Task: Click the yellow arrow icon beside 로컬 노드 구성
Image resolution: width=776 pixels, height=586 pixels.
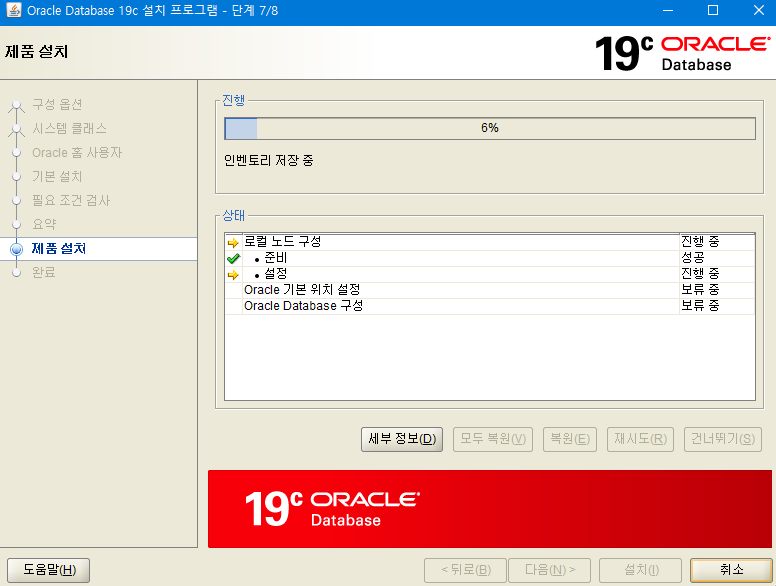Action: point(233,243)
